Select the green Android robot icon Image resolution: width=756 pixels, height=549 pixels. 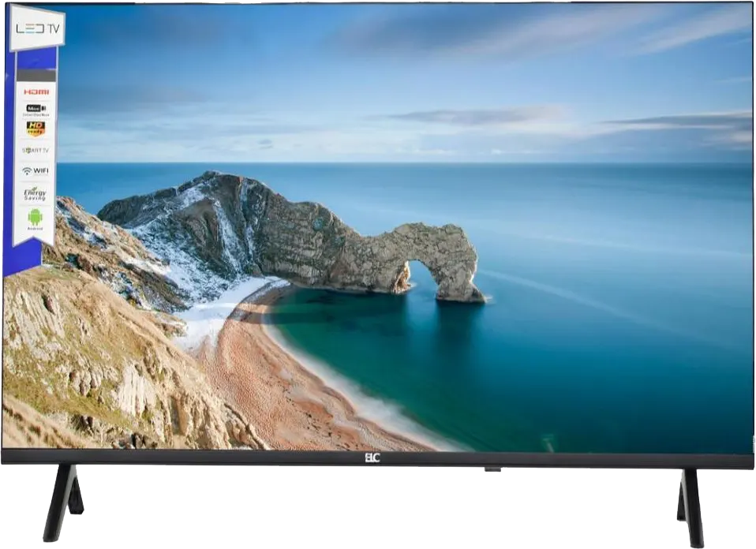tap(36, 217)
